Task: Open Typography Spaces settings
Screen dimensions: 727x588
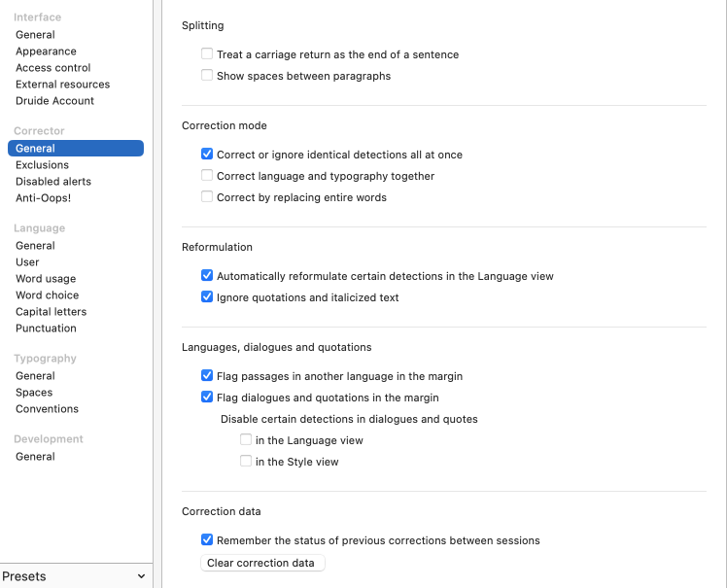Action: click(34, 393)
